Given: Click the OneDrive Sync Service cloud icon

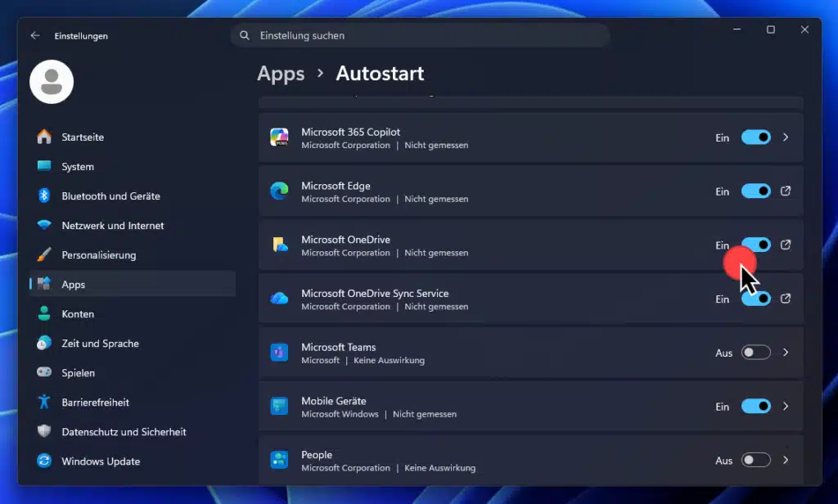Looking at the screenshot, I should pos(279,299).
